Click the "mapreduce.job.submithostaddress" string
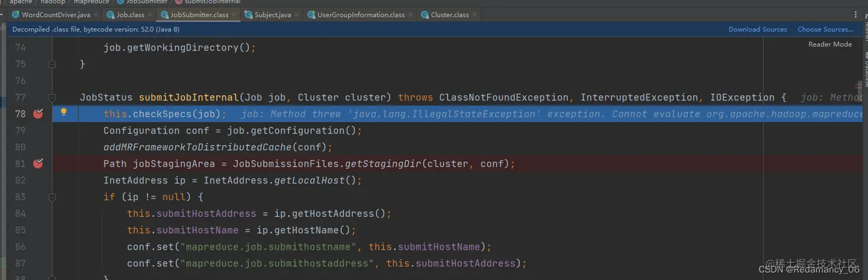The image size is (868, 280). click(x=277, y=263)
